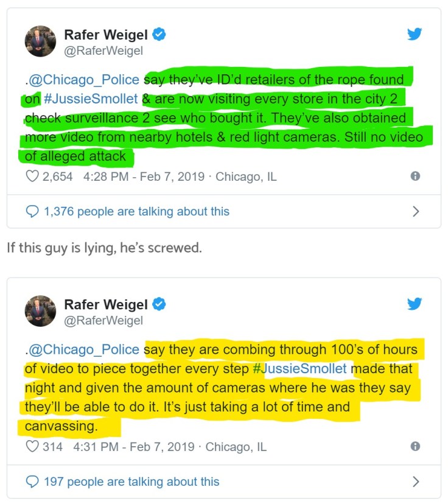Open Rafer Weigel avatar in second tweet
Screen dimensions: 448x504
coord(41,311)
